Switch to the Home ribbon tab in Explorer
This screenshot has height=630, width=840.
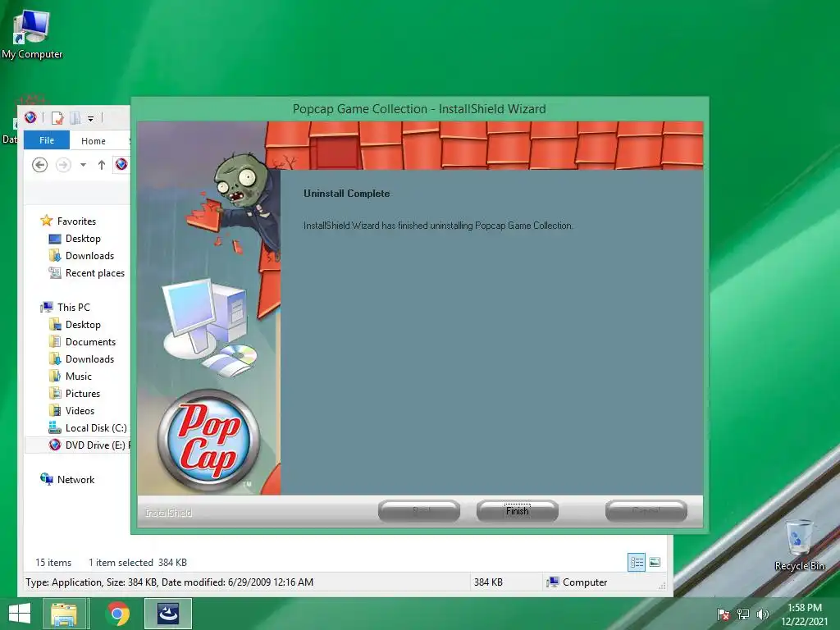coord(94,141)
